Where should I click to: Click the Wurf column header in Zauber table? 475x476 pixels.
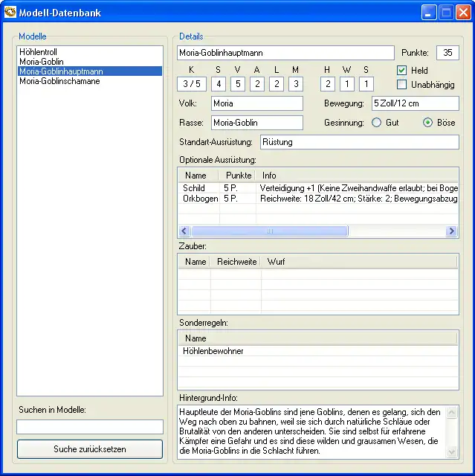click(x=359, y=262)
